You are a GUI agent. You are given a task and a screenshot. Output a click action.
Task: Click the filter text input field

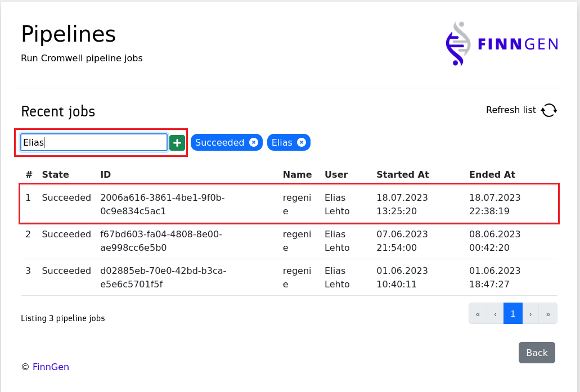pos(94,143)
